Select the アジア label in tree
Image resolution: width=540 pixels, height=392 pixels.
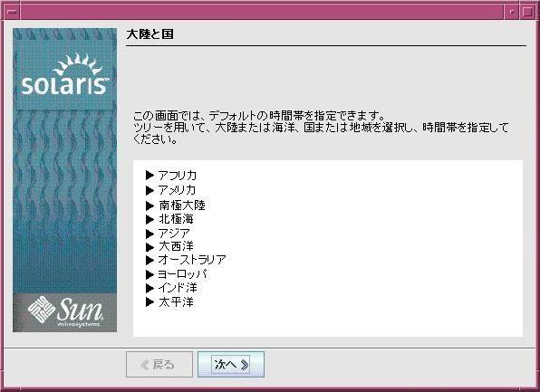(x=174, y=234)
